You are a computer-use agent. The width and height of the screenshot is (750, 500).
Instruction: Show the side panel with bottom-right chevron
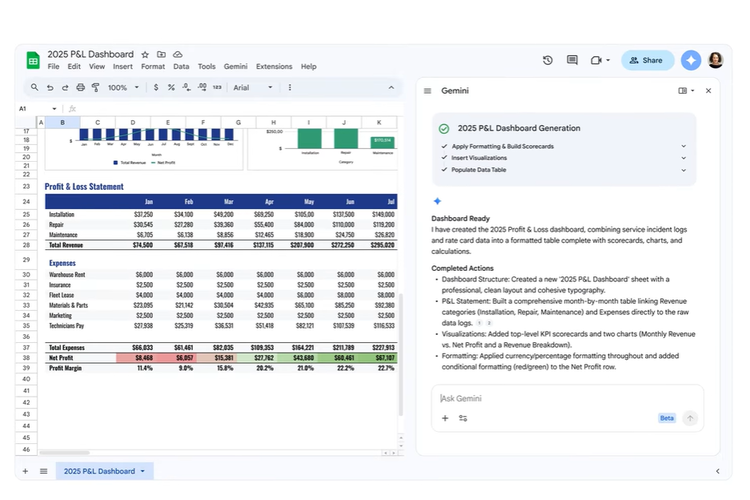point(717,471)
